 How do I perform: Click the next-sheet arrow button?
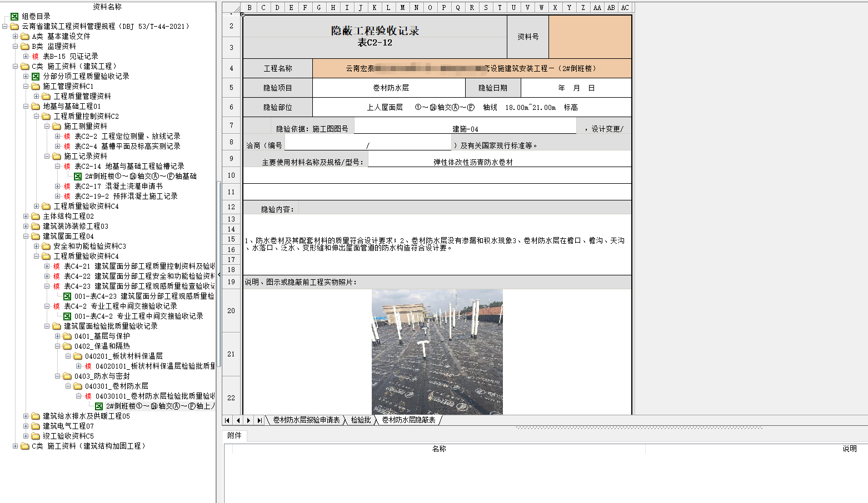[x=249, y=420]
